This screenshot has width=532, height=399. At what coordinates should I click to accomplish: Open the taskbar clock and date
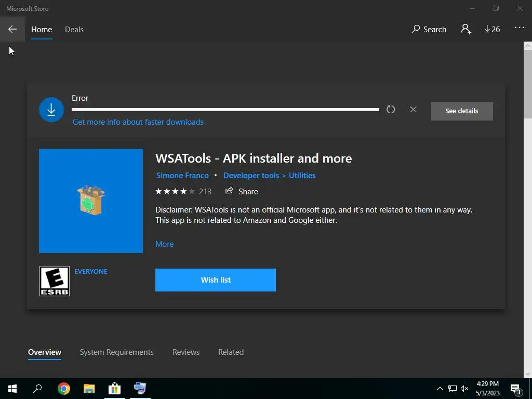coord(487,389)
